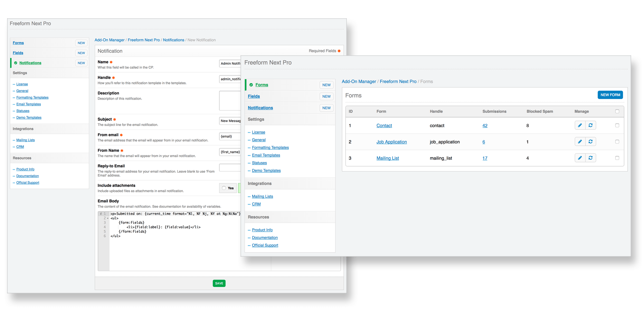
Task: View 6 submissions for Job Application
Action: [x=484, y=142]
